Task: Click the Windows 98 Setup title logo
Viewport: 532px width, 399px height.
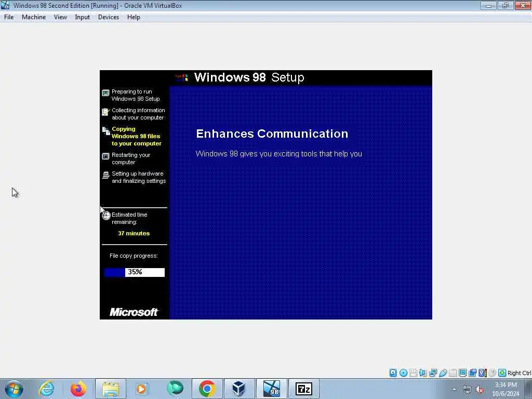Action: coord(181,78)
